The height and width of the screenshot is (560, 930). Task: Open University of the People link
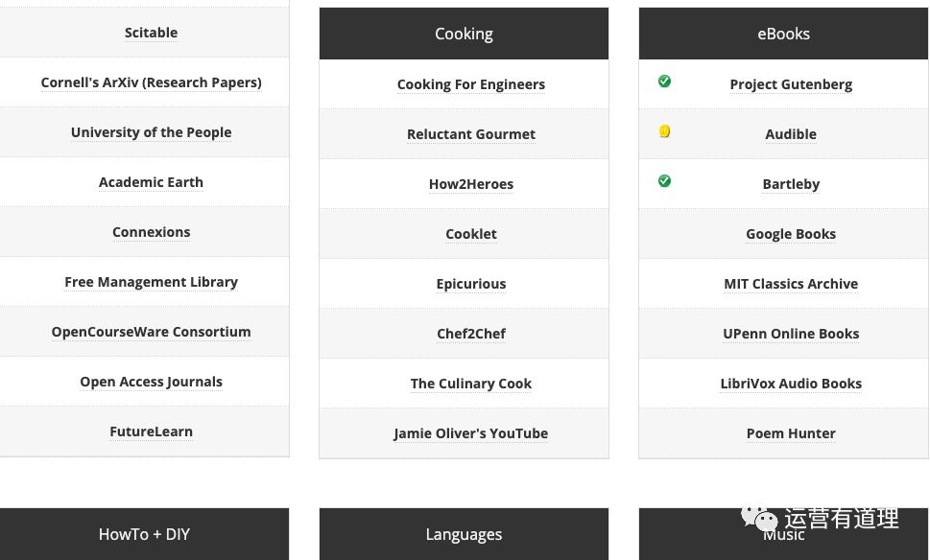tap(152, 132)
